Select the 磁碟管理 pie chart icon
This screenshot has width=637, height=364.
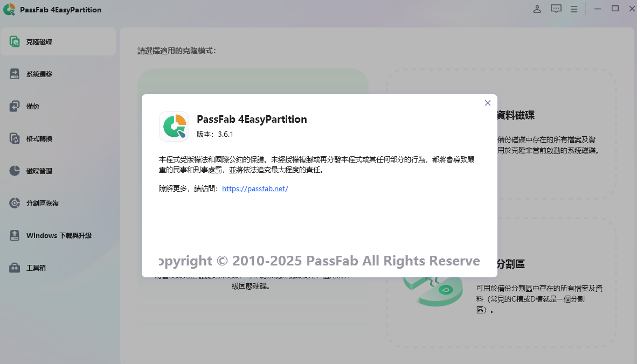pyautogui.click(x=15, y=171)
